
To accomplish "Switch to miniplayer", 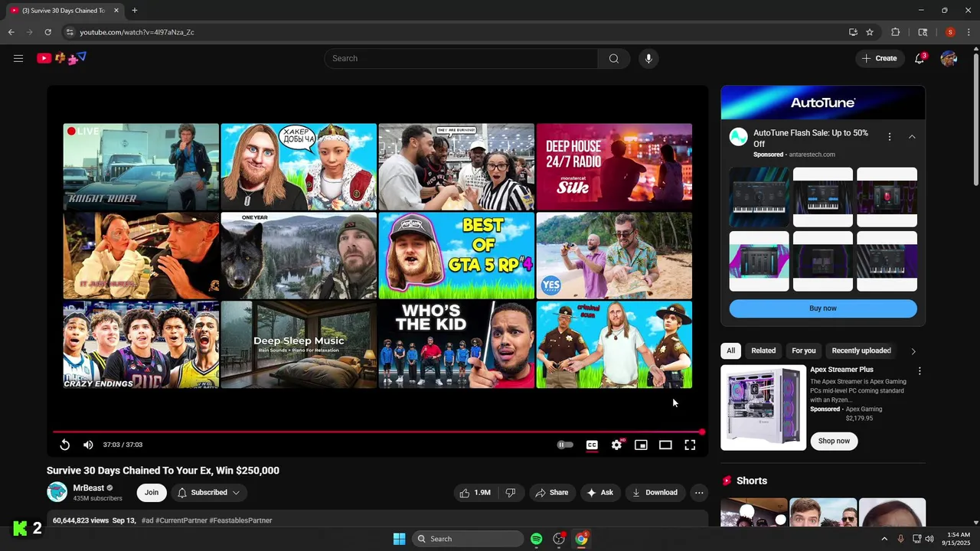I will click(641, 445).
